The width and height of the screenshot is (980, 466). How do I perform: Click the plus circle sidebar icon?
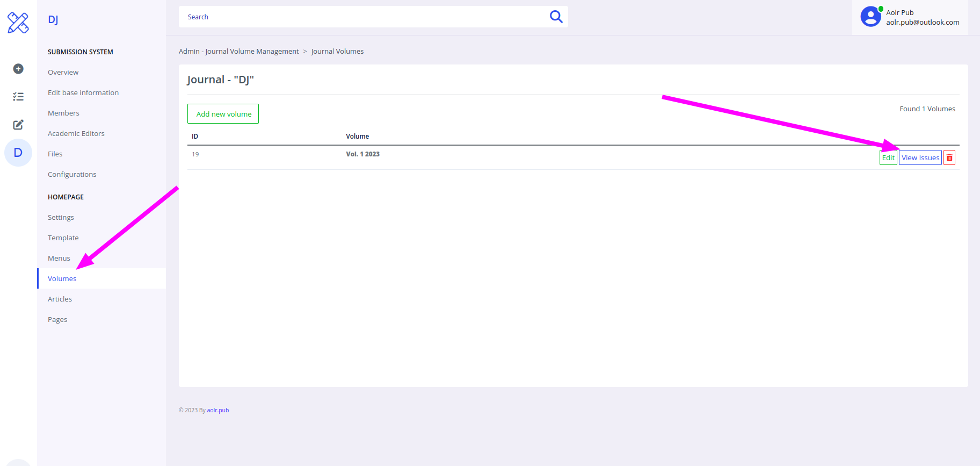pos(18,69)
